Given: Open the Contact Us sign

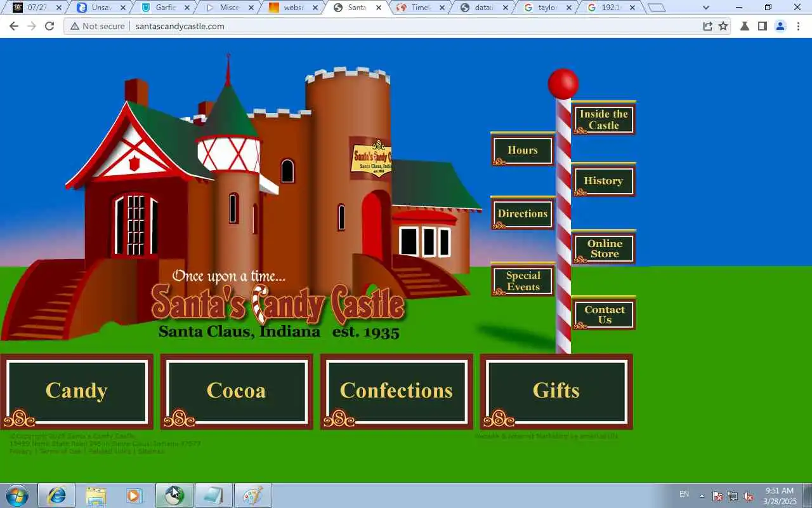Looking at the screenshot, I should pyautogui.click(x=603, y=314).
